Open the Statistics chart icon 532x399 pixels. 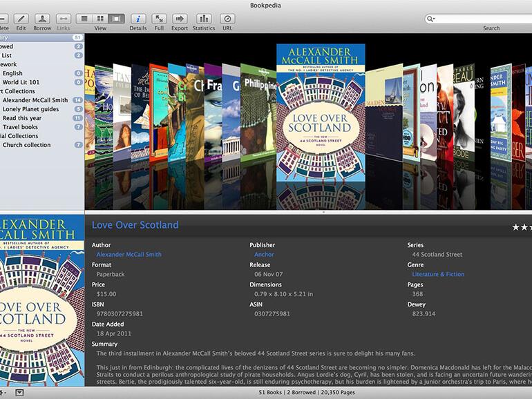point(204,19)
